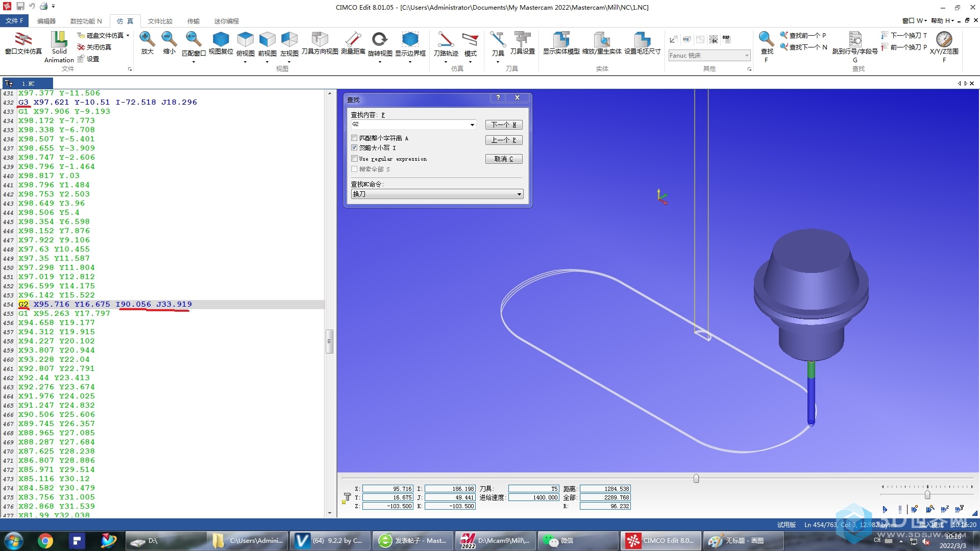Open Windows Start button
The height and width of the screenshot is (551, 980).
point(14,541)
